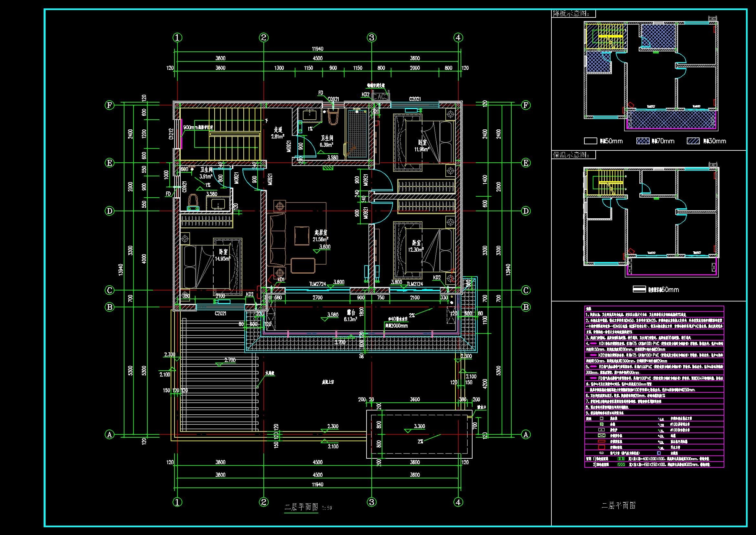756x535 pixels.
Task: Click right grid bubble F
Action: (x=526, y=105)
